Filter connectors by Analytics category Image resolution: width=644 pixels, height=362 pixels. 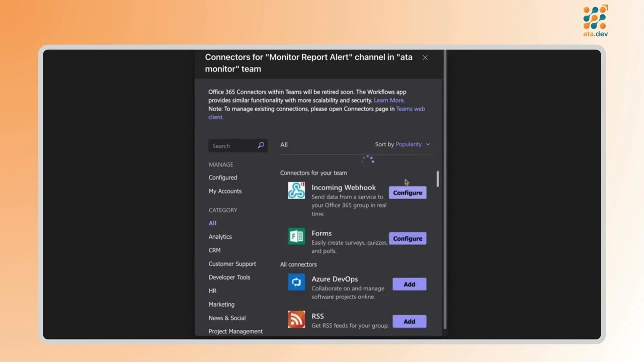click(x=220, y=236)
